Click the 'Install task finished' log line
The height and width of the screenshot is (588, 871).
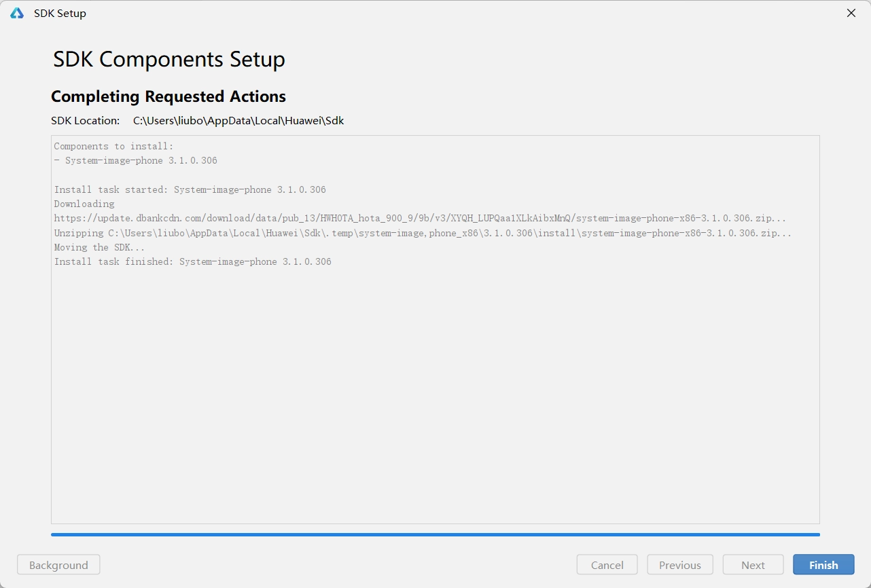(193, 261)
